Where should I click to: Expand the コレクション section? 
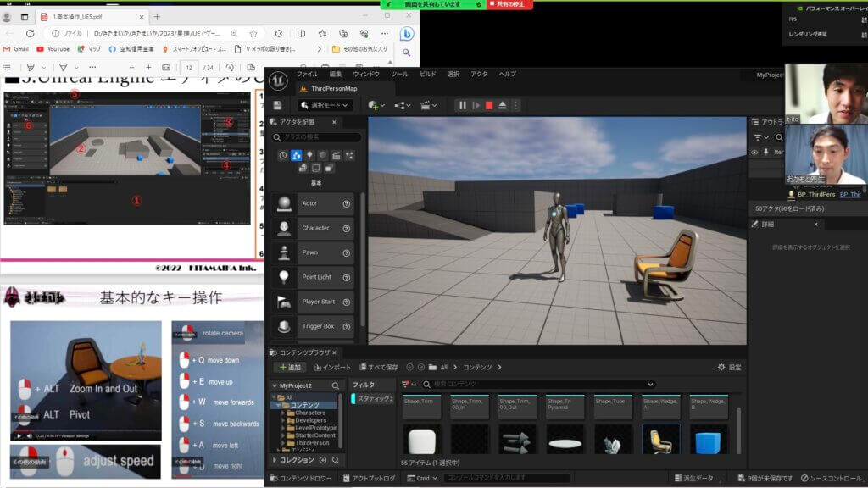point(275,460)
